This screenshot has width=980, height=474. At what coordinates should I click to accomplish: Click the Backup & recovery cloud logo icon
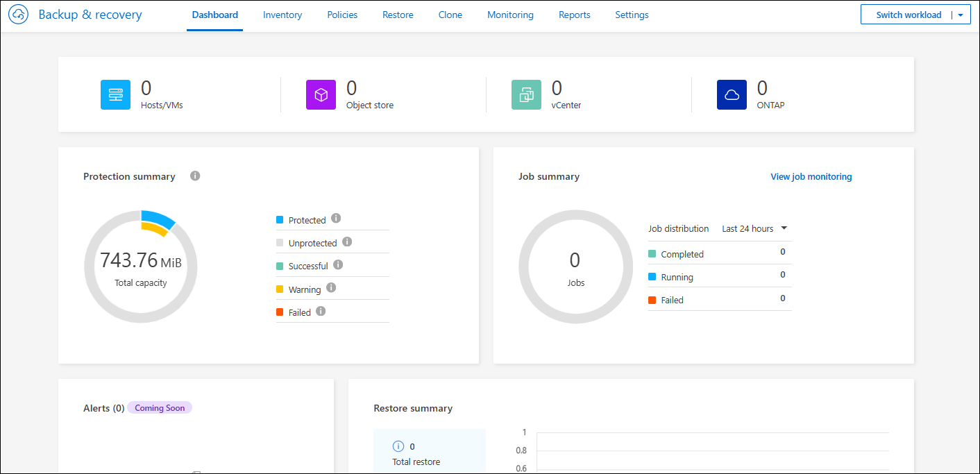tap(19, 15)
